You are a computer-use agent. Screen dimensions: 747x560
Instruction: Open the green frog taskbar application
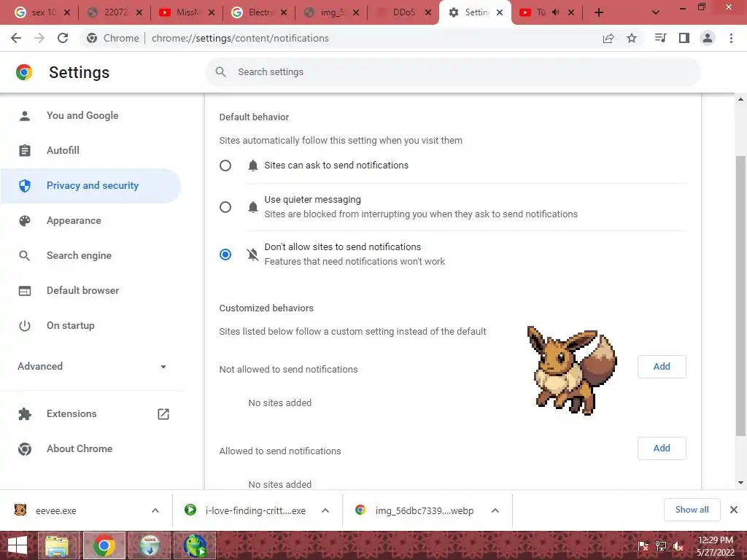pos(195,545)
